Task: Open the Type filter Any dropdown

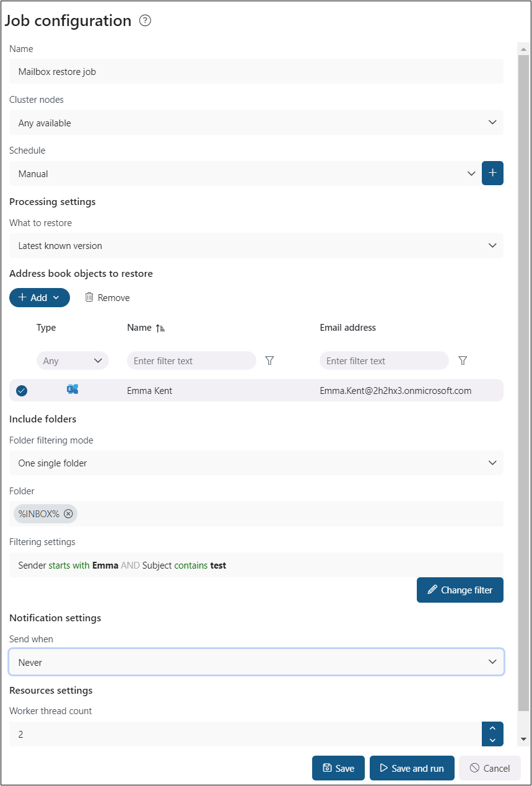Action: (x=72, y=360)
